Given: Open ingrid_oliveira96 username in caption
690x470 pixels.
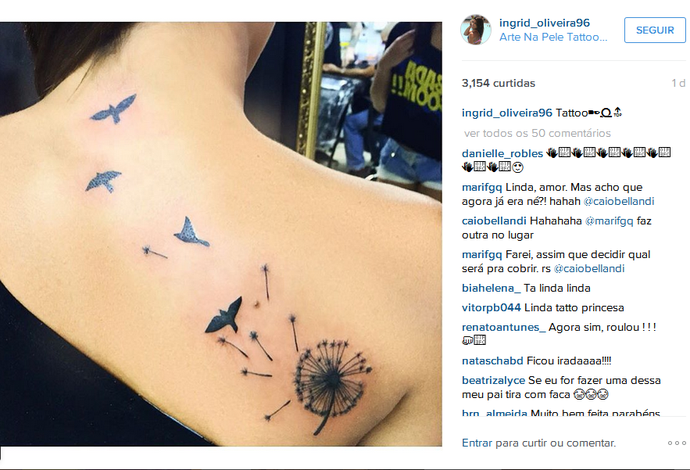Looking at the screenshot, I should pos(506,113).
